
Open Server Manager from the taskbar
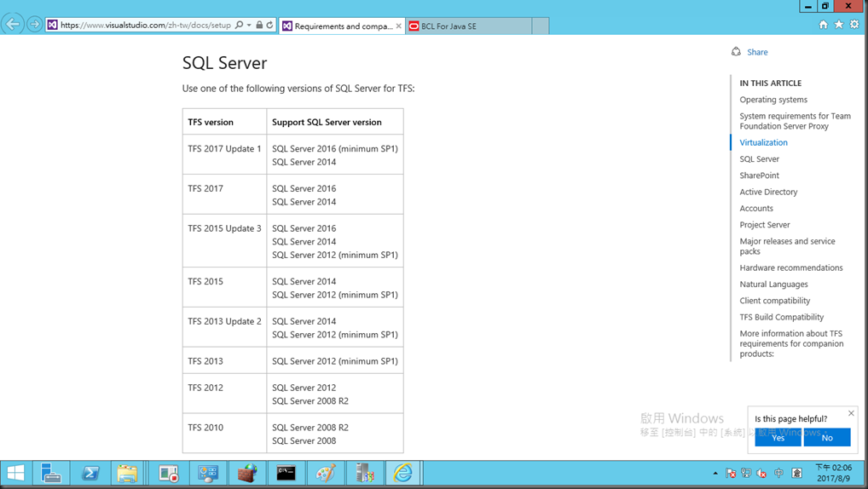pyautogui.click(x=51, y=474)
